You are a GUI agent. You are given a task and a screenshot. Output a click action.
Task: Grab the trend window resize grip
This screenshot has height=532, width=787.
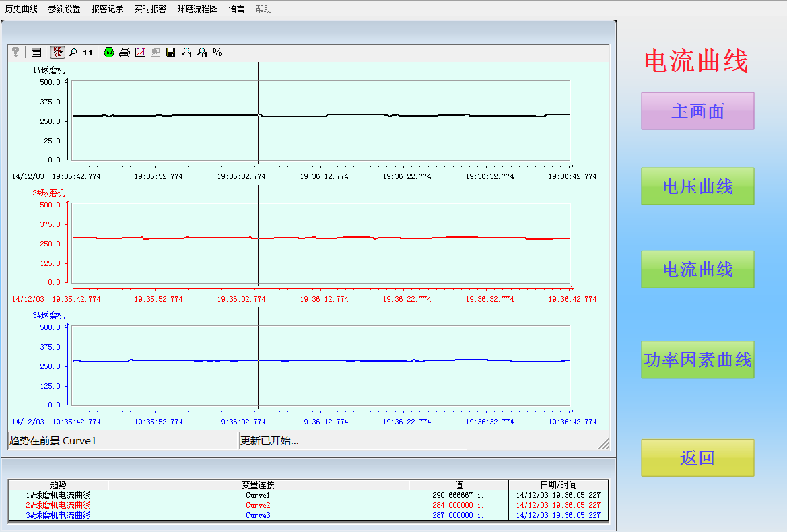(x=603, y=444)
